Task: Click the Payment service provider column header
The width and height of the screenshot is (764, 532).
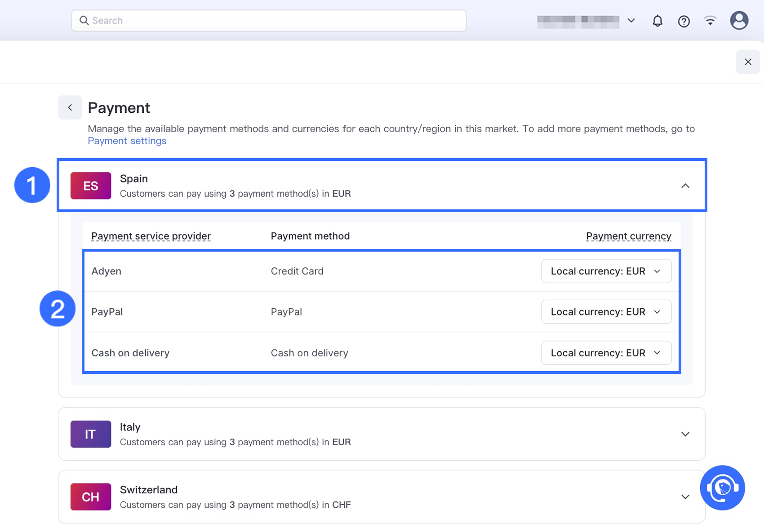Action: 151,236
